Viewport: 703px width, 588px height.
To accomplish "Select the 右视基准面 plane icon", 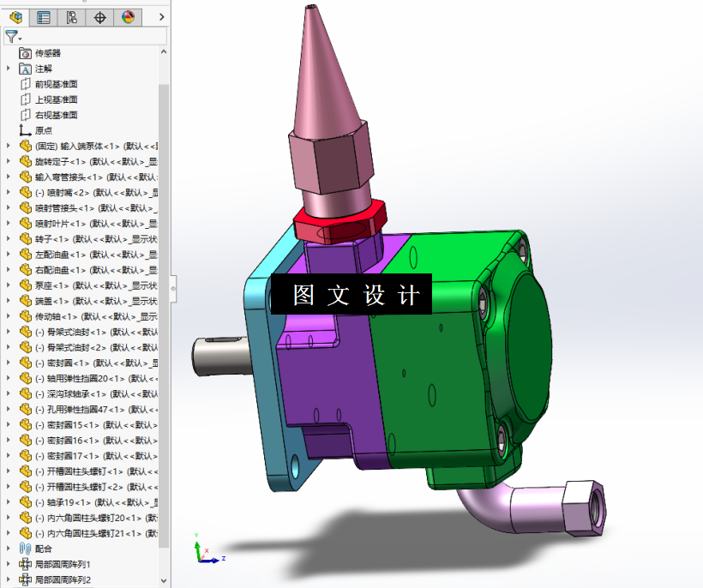I will pyautogui.click(x=25, y=115).
